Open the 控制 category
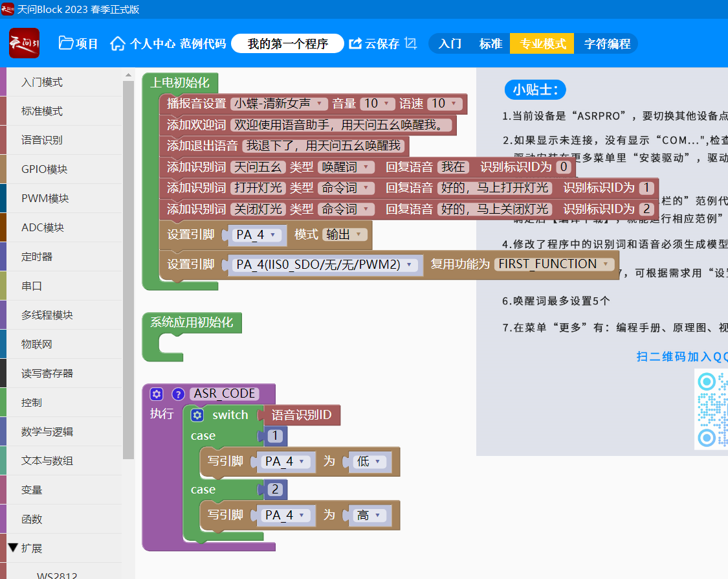The width and height of the screenshot is (728, 579). click(64, 402)
